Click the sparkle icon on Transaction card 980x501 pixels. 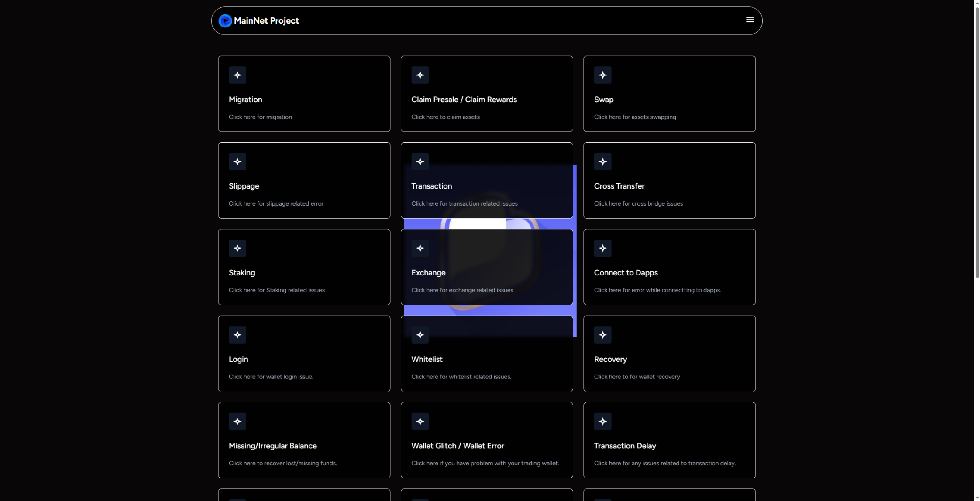pos(420,162)
